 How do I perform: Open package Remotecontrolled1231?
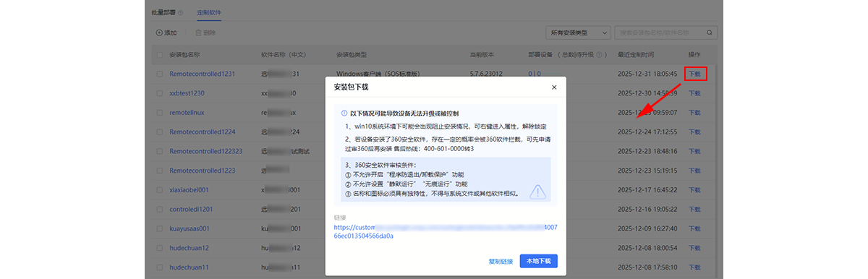(x=202, y=74)
